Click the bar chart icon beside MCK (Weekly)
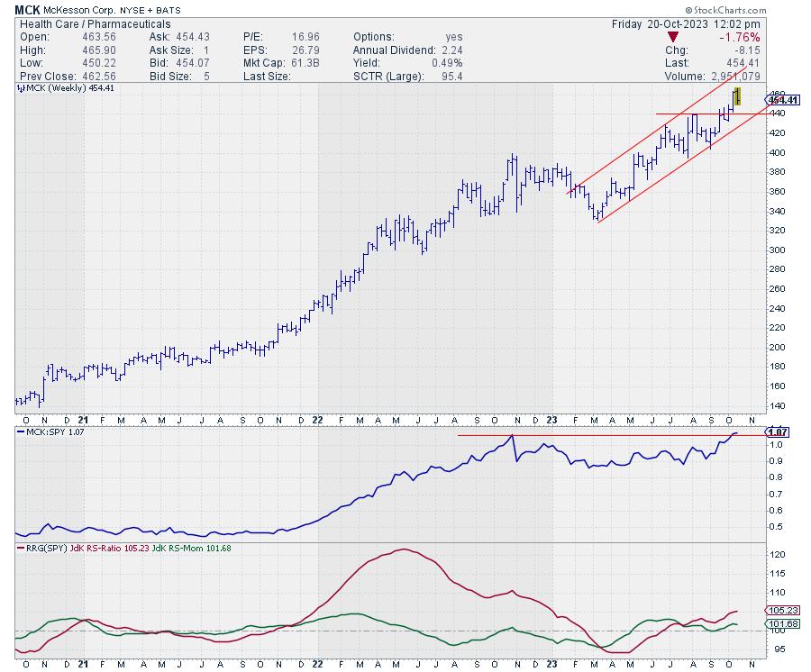 pos(20,87)
